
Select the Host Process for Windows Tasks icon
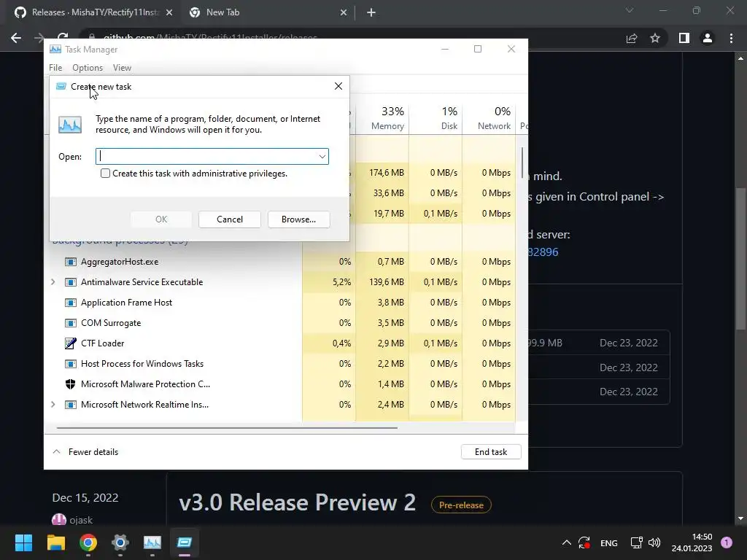click(x=71, y=364)
